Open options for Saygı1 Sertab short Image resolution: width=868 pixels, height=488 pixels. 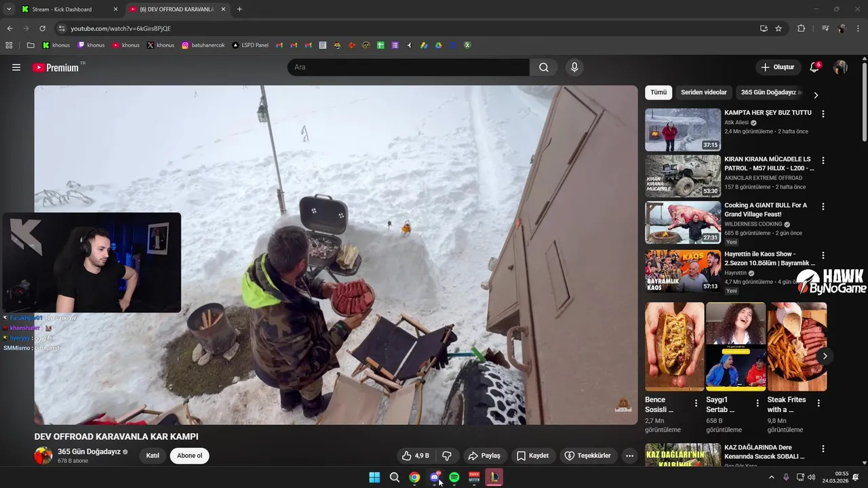(x=757, y=403)
